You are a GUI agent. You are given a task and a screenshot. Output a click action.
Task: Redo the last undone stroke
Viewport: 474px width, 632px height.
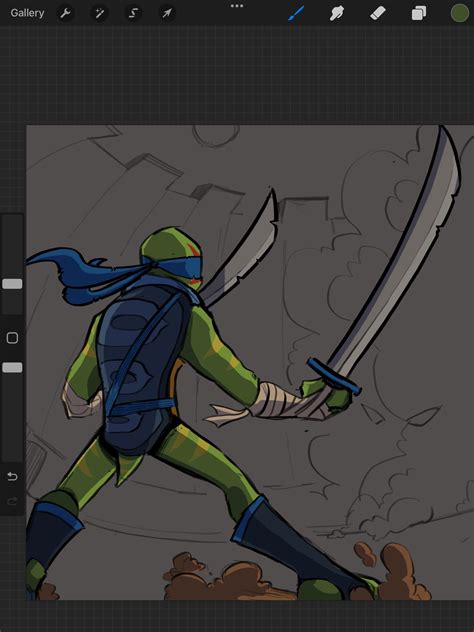12,501
